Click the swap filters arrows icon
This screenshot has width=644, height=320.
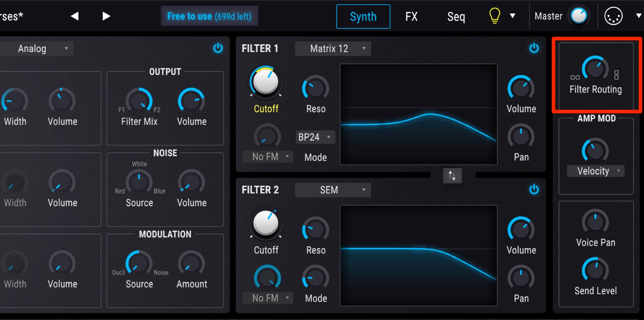pos(452,176)
